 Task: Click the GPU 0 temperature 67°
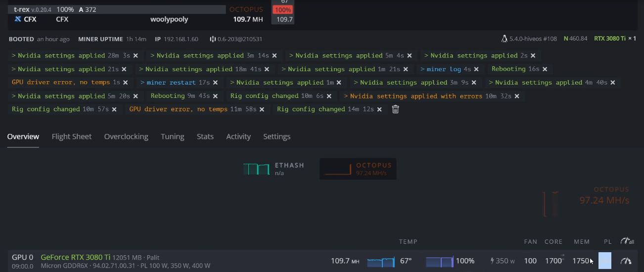tap(406, 261)
